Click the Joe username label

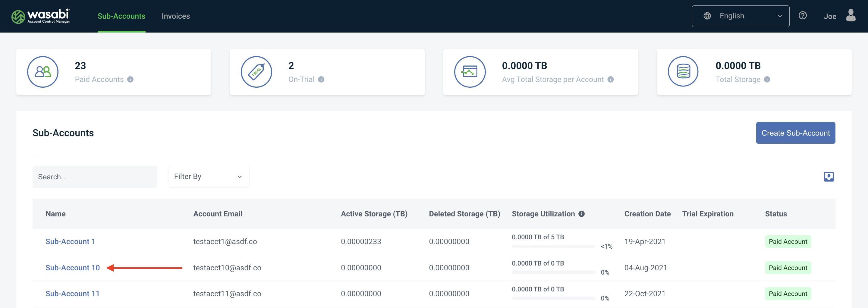point(830,16)
